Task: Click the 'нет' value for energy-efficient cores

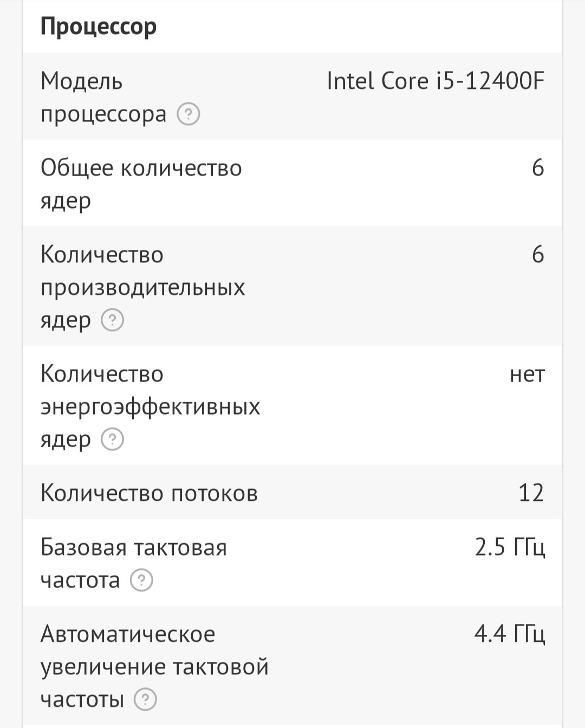Action: pos(526,374)
